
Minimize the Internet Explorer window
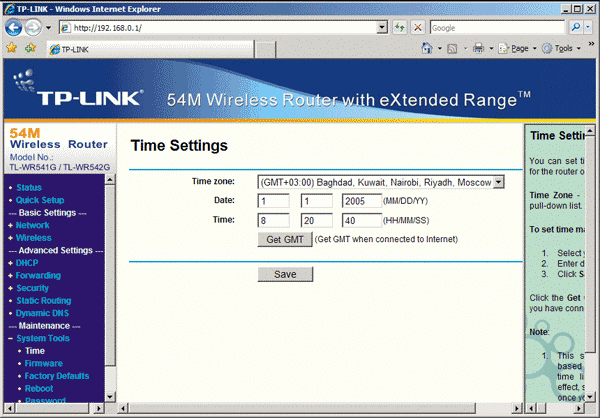click(566, 8)
